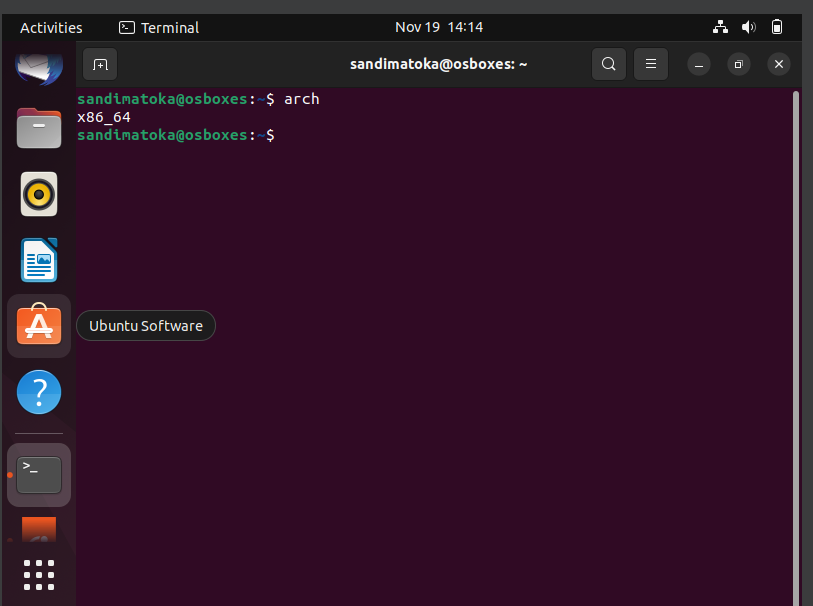Open the terminal hamburger menu
Image resolution: width=813 pixels, height=606 pixels.
[x=651, y=64]
